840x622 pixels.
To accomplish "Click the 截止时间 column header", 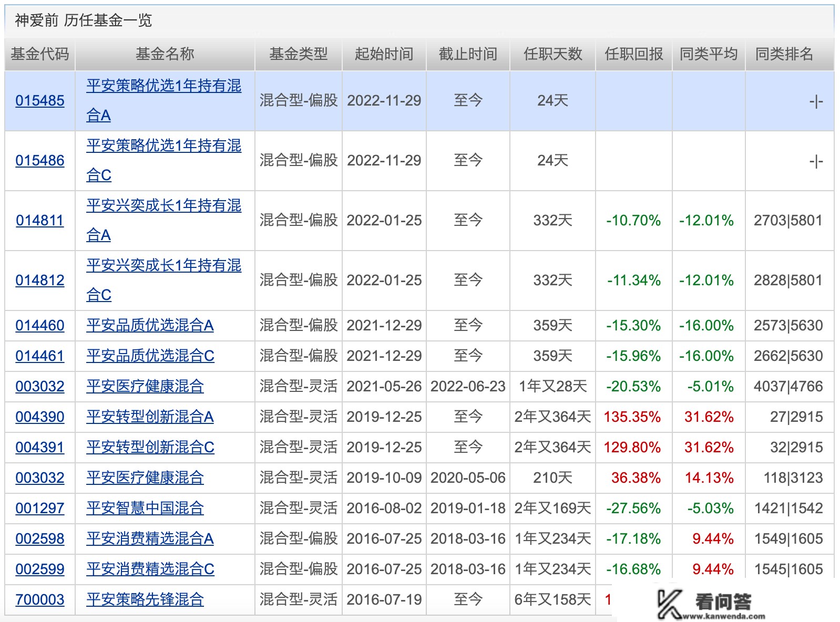I will (x=468, y=54).
